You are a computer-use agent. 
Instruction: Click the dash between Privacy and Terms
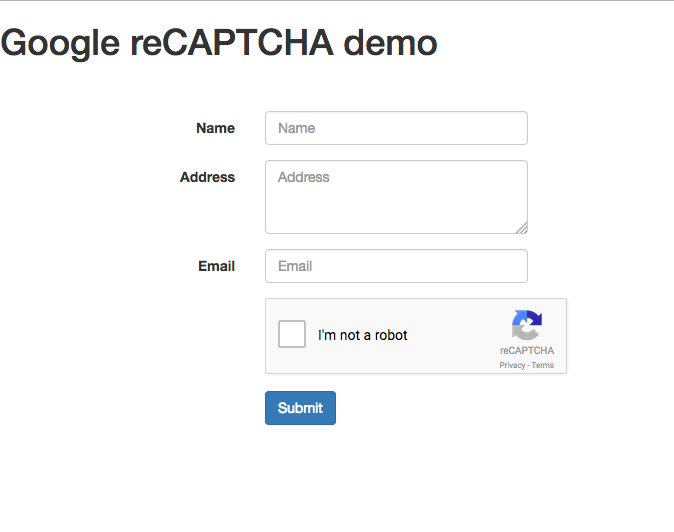pos(528,366)
